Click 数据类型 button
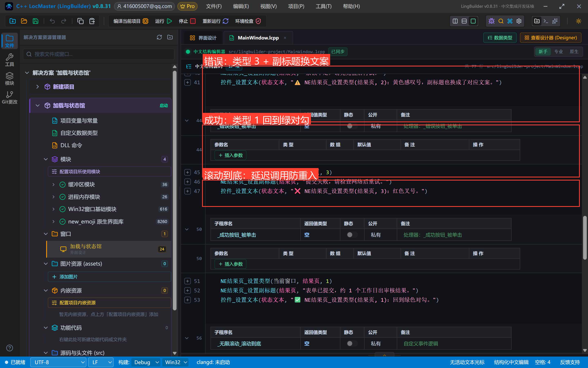588x368 pixels. point(500,38)
